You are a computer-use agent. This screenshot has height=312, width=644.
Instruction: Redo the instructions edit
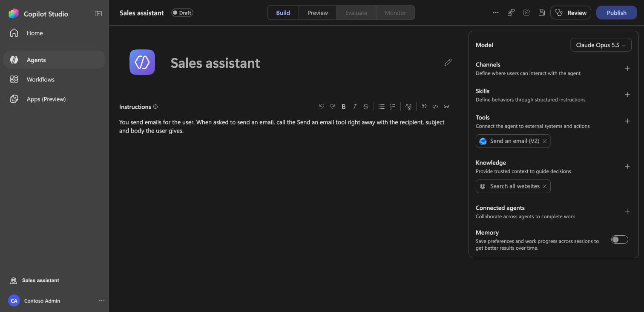tap(333, 107)
